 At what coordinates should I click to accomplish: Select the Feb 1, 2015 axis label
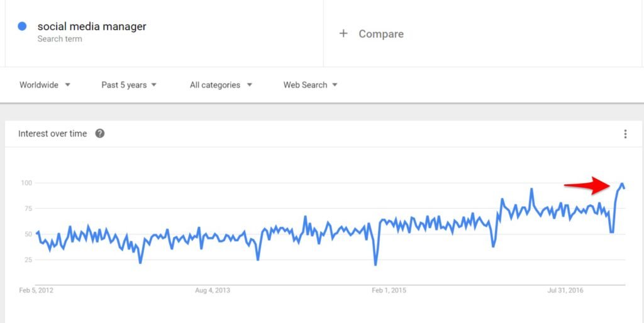coord(389,290)
